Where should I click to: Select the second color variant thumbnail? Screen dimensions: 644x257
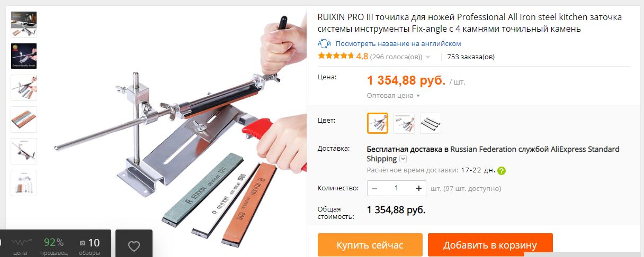coord(404,123)
